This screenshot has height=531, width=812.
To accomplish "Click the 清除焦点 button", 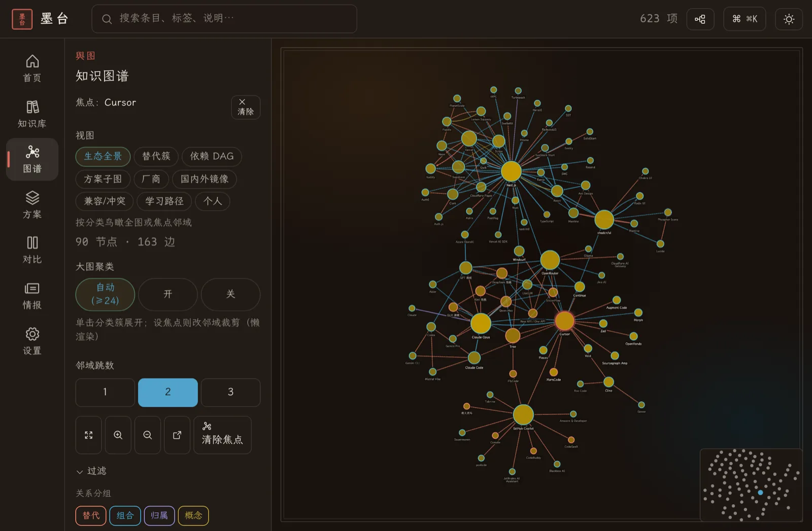I will tap(222, 435).
